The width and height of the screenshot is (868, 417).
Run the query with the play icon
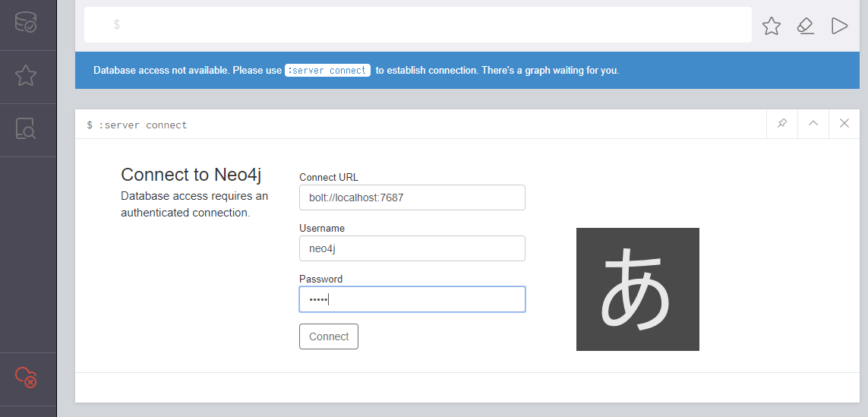839,26
